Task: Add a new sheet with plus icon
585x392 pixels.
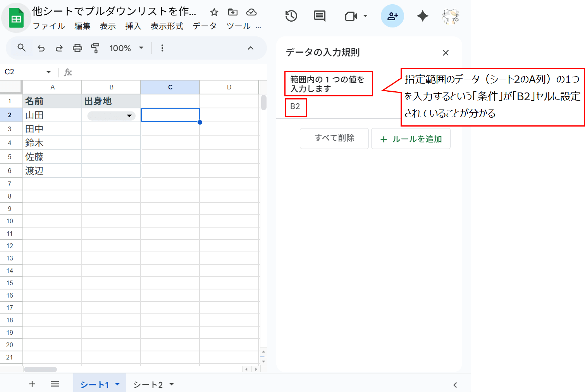Action: point(32,383)
